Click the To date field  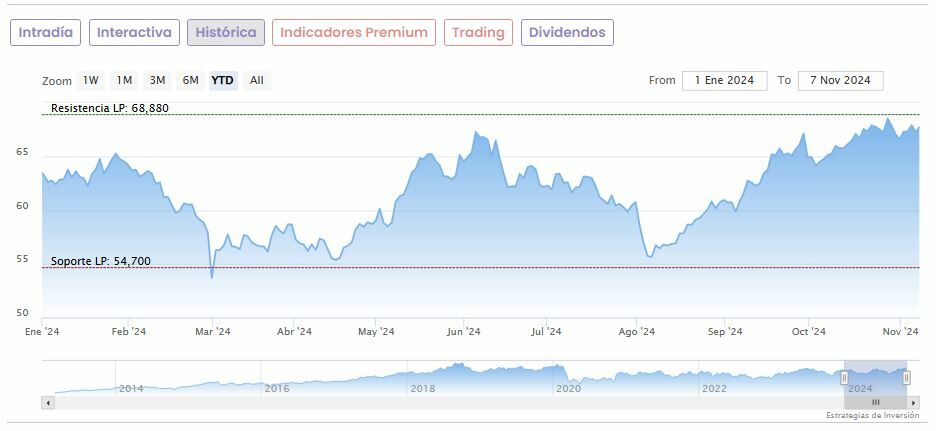coord(840,81)
